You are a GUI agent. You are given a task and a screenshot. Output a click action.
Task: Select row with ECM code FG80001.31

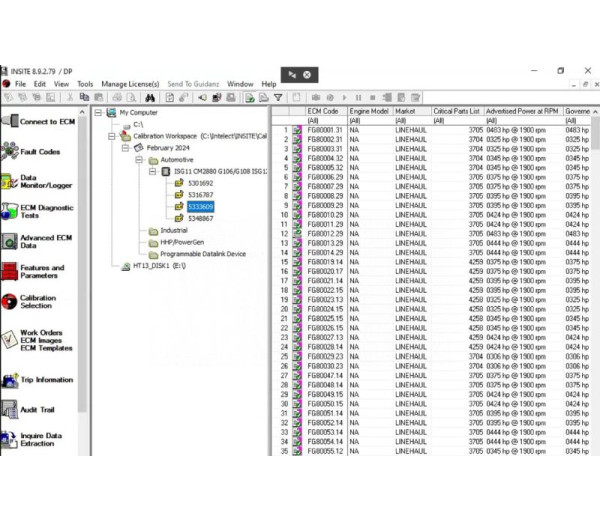tap(325, 129)
